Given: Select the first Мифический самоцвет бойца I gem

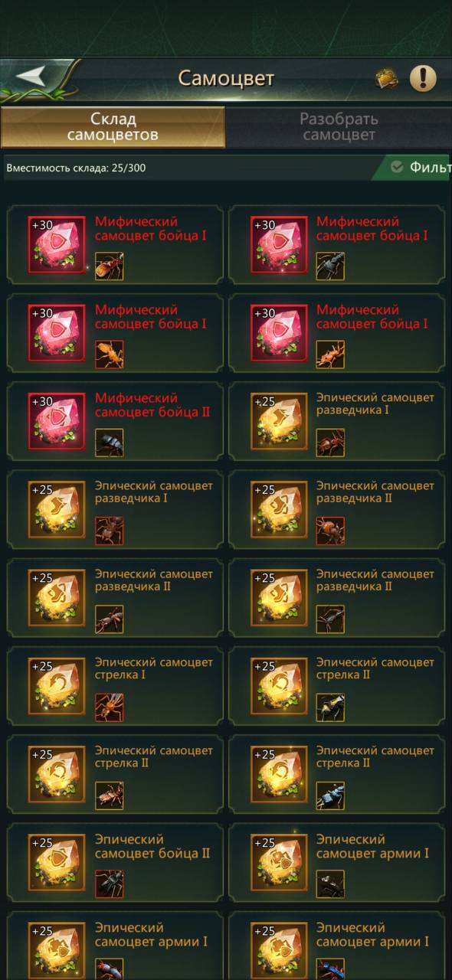Looking at the screenshot, I should point(57,244).
